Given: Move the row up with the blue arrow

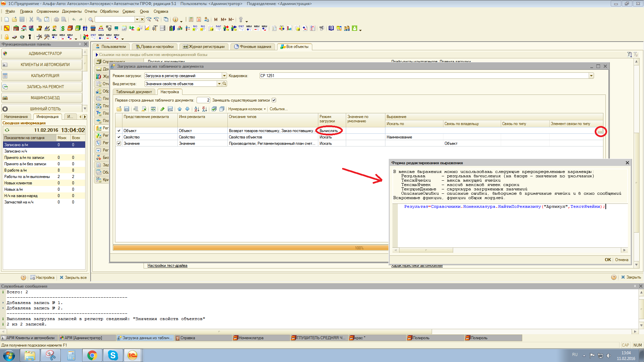Looking at the screenshot, I should point(179,109).
